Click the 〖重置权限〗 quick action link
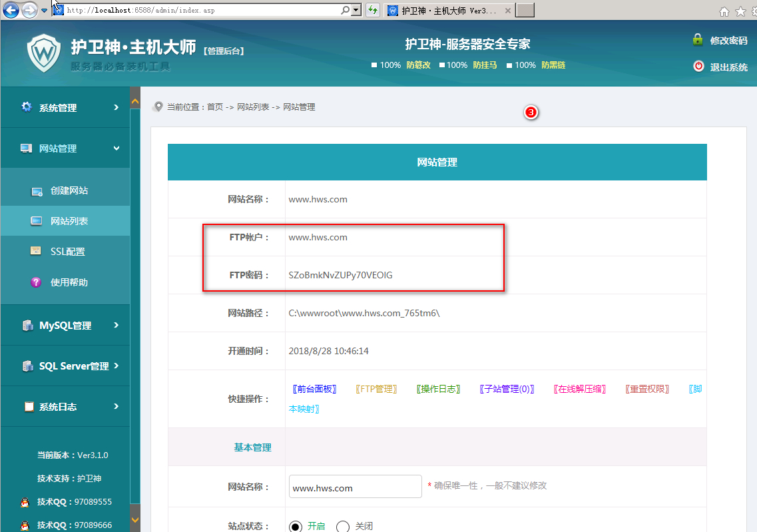 (x=647, y=389)
